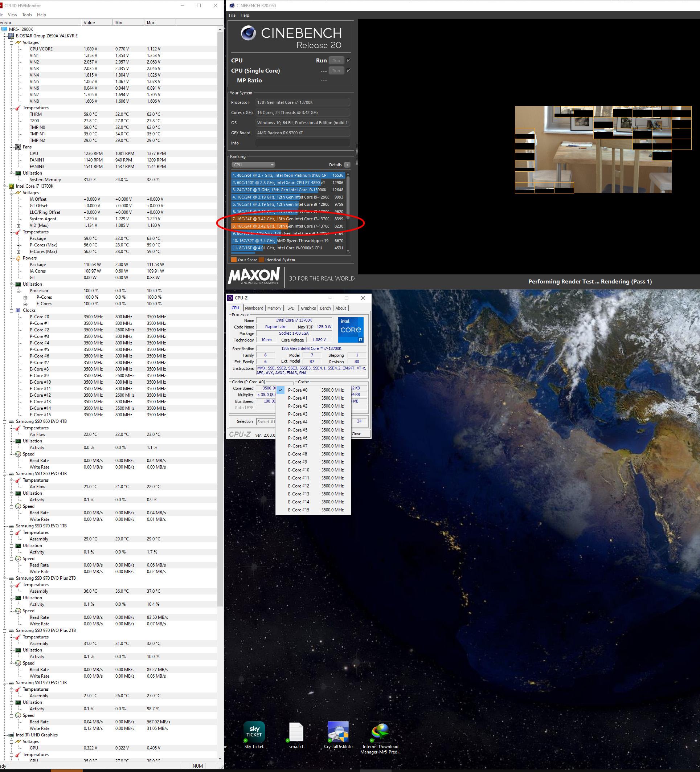
Task: Open the CPU ranking type dropdown
Action: click(x=253, y=165)
